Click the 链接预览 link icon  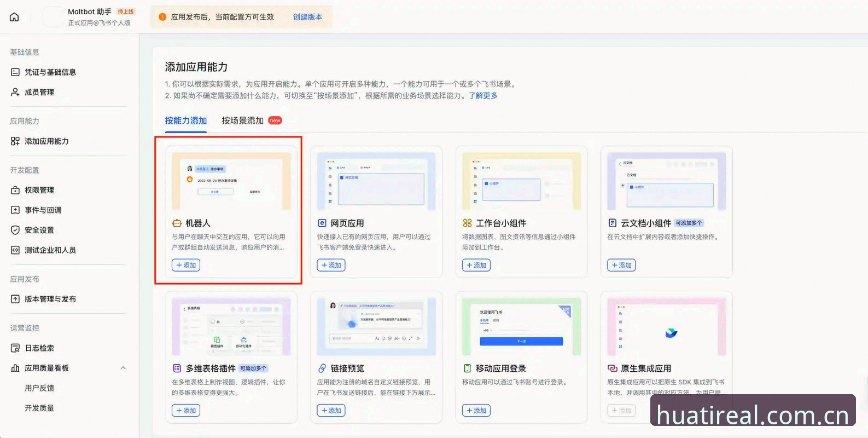pyautogui.click(x=322, y=368)
